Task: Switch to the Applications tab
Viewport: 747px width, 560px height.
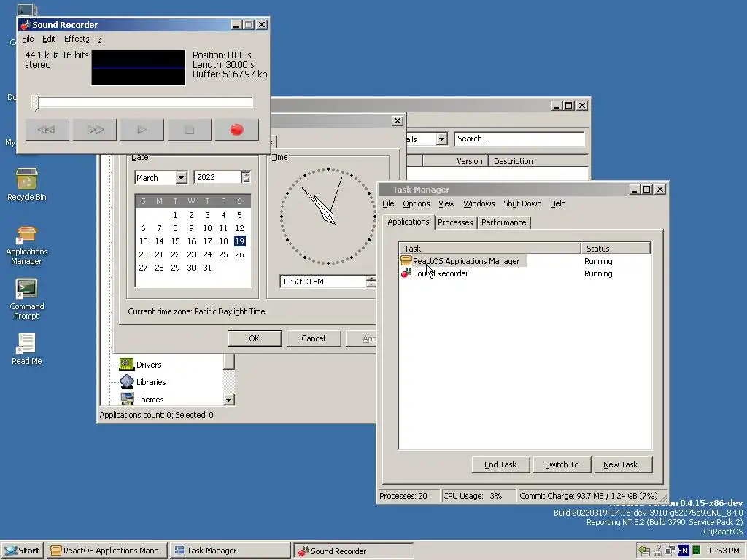Action: 409,222
